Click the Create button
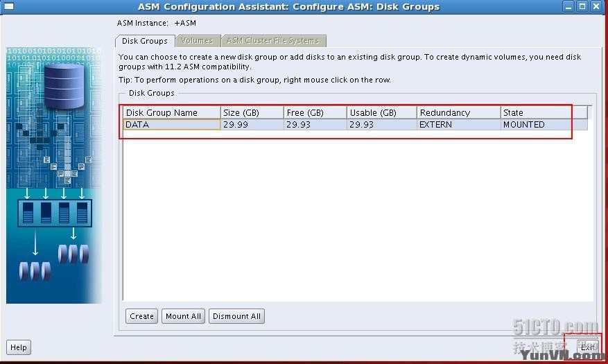The width and height of the screenshot is (608, 364). (141, 316)
